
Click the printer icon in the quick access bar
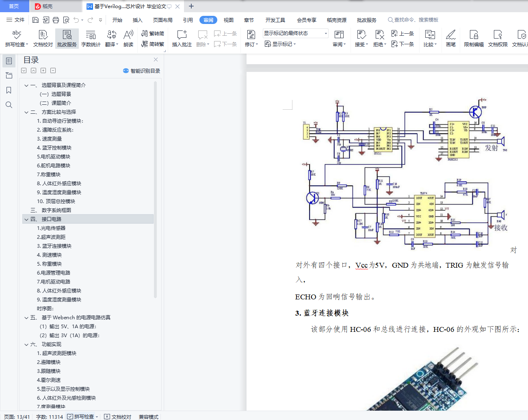pyautogui.click(x=56, y=20)
